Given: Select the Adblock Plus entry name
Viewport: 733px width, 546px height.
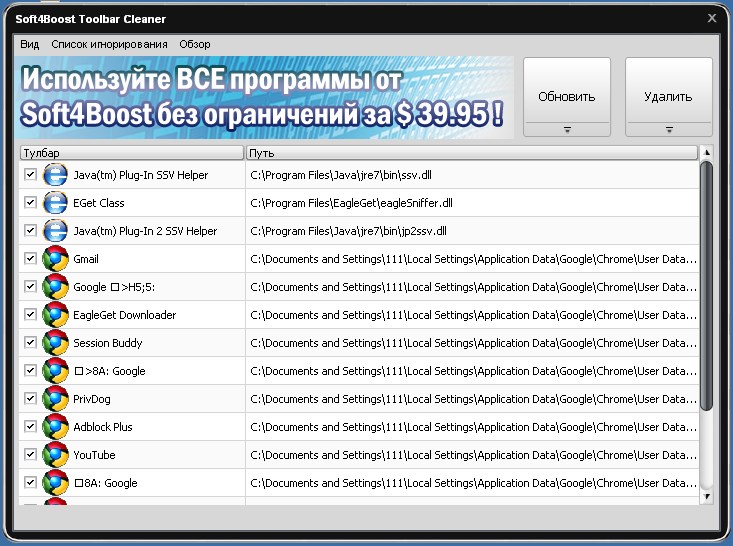Looking at the screenshot, I should [103, 427].
